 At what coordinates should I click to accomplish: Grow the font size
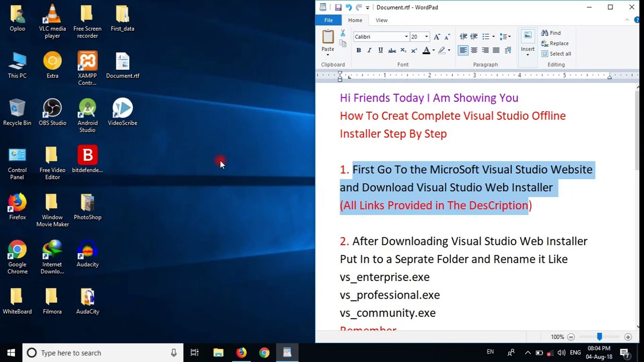(x=437, y=37)
